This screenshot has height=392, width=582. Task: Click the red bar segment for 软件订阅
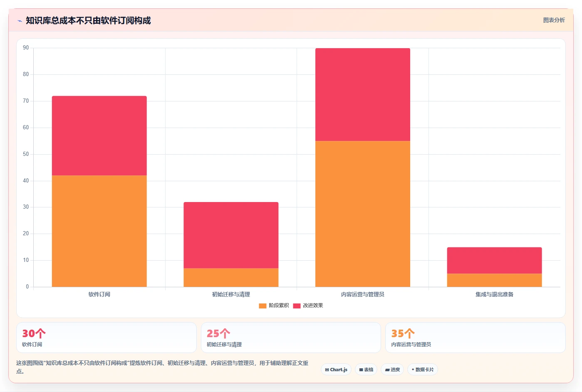[99, 136]
